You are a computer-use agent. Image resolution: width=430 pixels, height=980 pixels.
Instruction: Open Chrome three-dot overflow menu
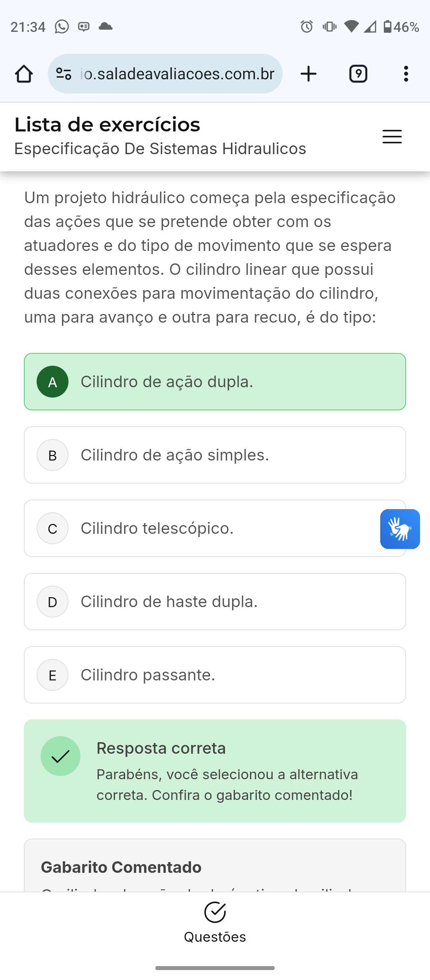pyautogui.click(x=406, y=74)
